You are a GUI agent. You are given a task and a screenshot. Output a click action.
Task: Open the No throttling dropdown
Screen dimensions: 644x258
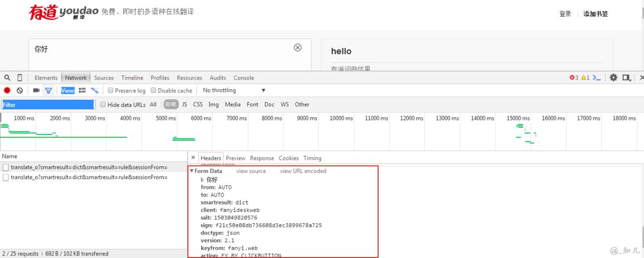pyautogui.click(x=234, y=91)
